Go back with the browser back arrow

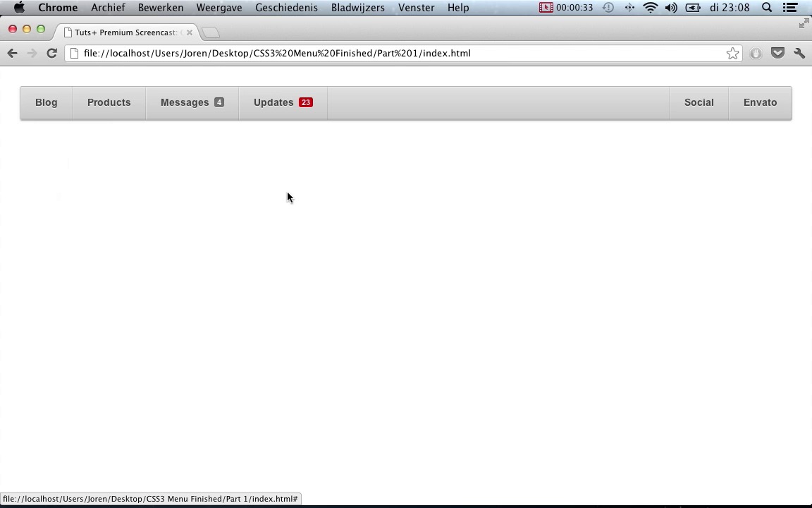[x=13, y=54]
